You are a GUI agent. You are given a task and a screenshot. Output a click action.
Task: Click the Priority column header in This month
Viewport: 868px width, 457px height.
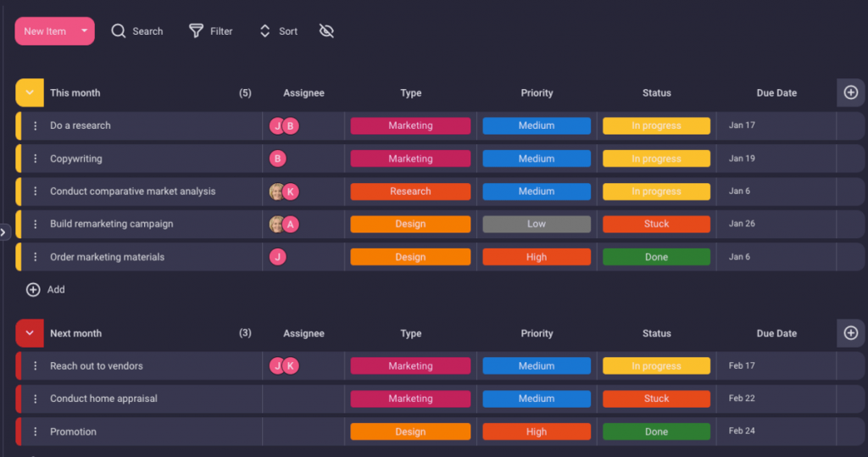point(537,93)
